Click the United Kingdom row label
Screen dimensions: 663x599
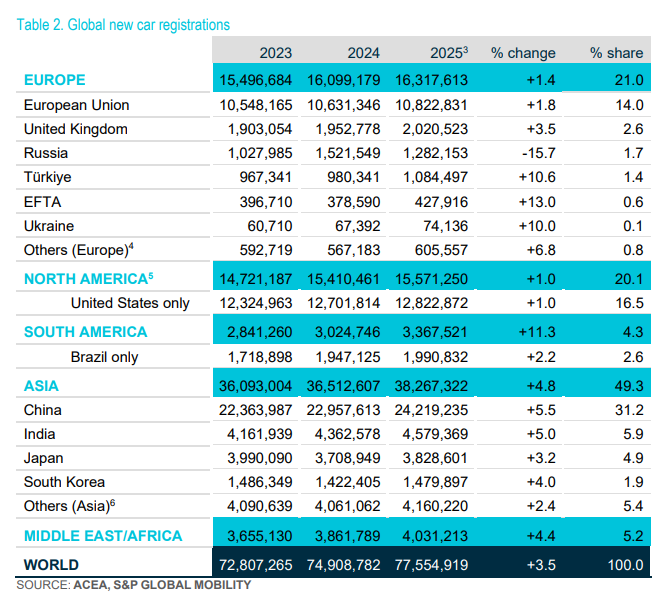[x=76, y=129]
